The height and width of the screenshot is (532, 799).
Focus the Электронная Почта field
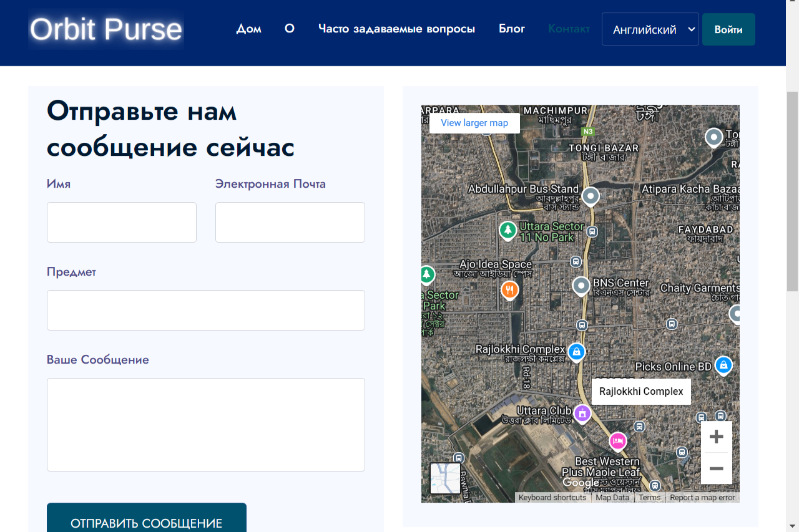point(290,222)
